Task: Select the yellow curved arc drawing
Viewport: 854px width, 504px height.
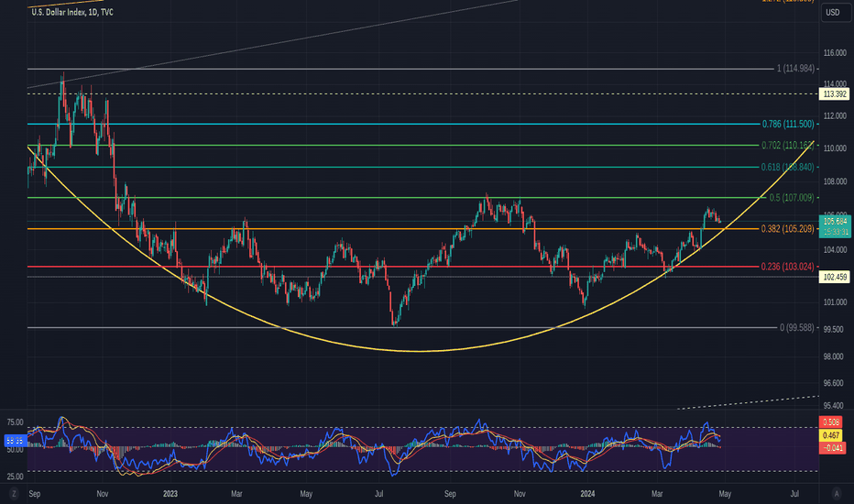Action: (420, 351)
